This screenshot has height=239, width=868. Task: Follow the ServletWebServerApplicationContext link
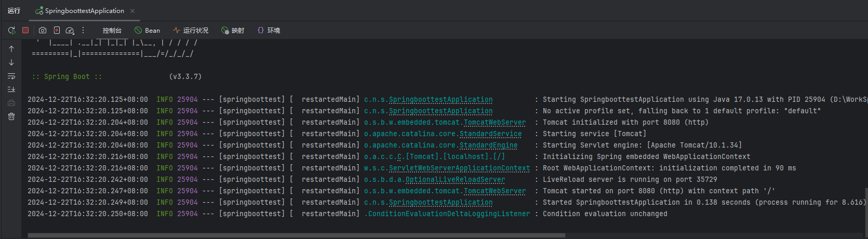[459, 168]
